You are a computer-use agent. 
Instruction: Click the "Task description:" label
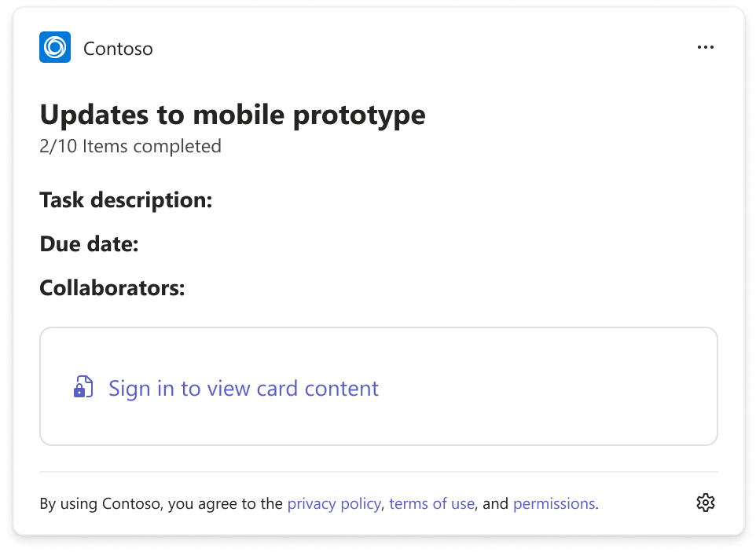click(x=126, y=200)
